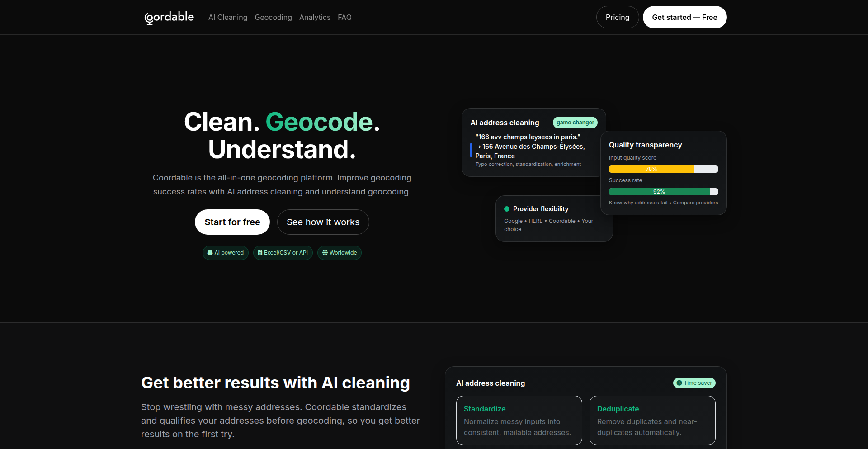
Task: Select the Standardize card
Action: click(x=519, y=421)
